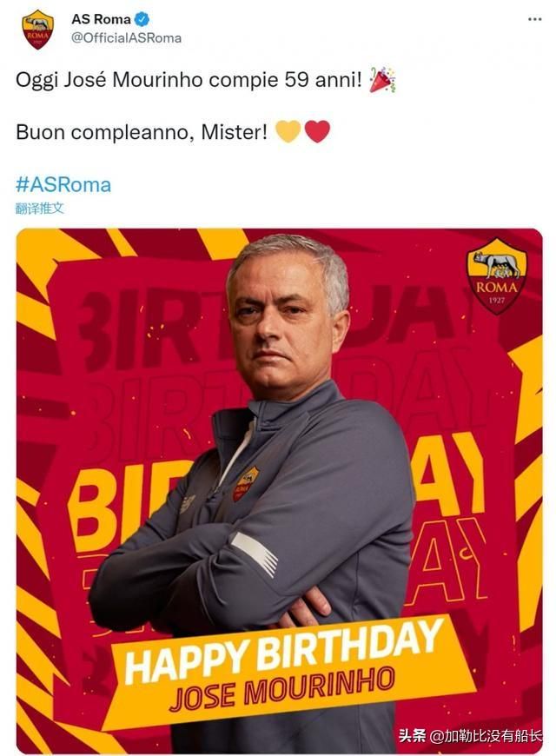Click the 头条 watermark logo
This screenshot has width=556, height=756.
(x=413, y=735)
